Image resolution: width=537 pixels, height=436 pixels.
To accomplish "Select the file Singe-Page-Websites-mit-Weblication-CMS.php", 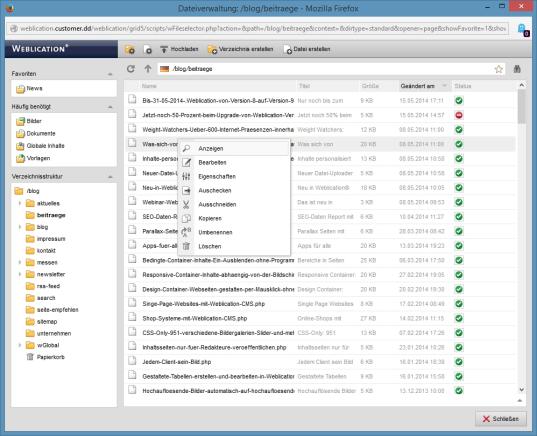I will 203,304.
